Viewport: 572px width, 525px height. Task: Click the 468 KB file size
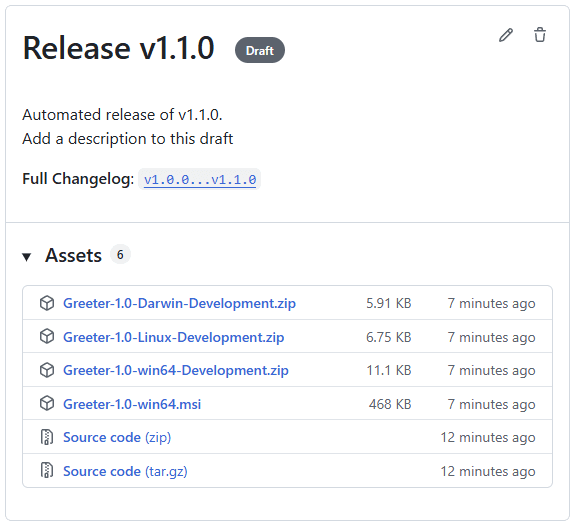390,404
